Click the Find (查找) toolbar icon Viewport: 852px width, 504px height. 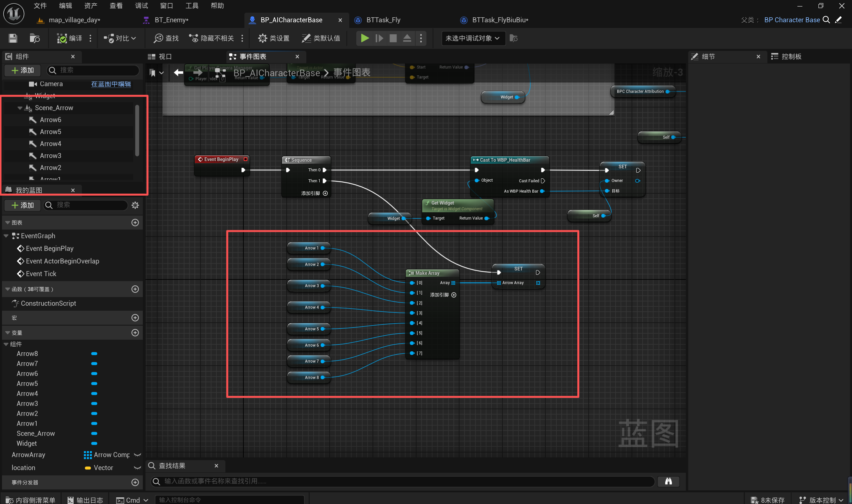(x=166, y=38)
